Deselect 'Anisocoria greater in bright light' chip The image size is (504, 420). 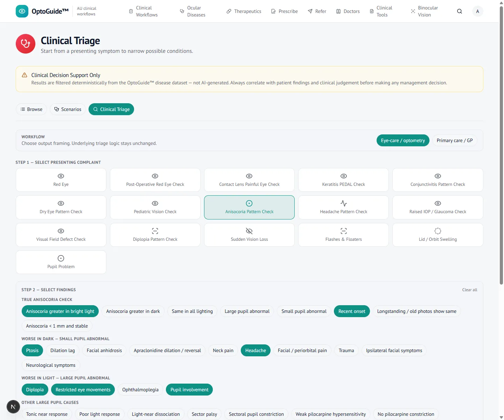tap(60, 311)
